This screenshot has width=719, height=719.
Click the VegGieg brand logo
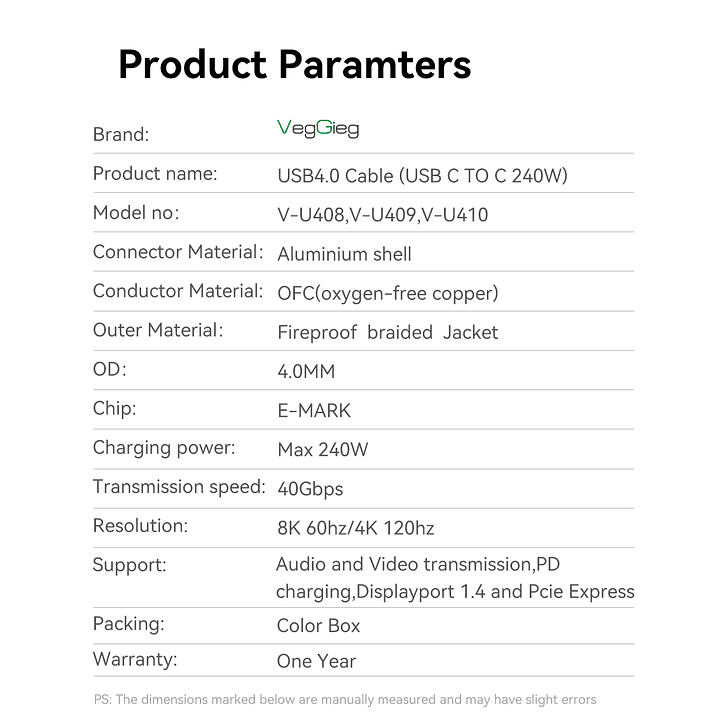pos(317,128)
